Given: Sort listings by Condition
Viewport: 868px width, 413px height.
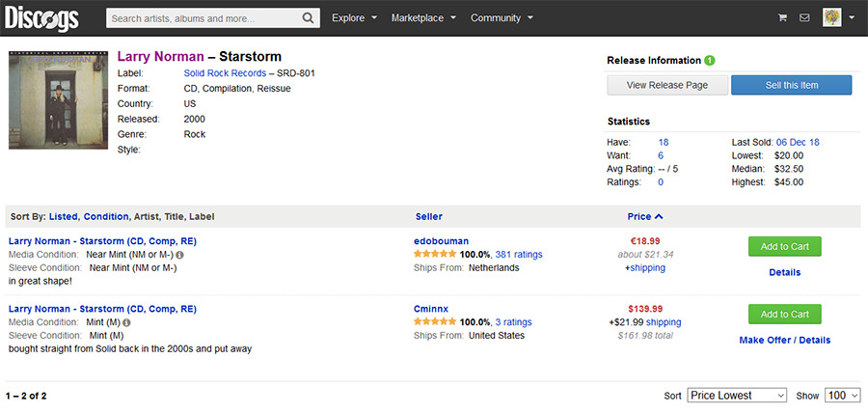Looking at the screenshot, I should pyautogui.click(x=106, y=216).
